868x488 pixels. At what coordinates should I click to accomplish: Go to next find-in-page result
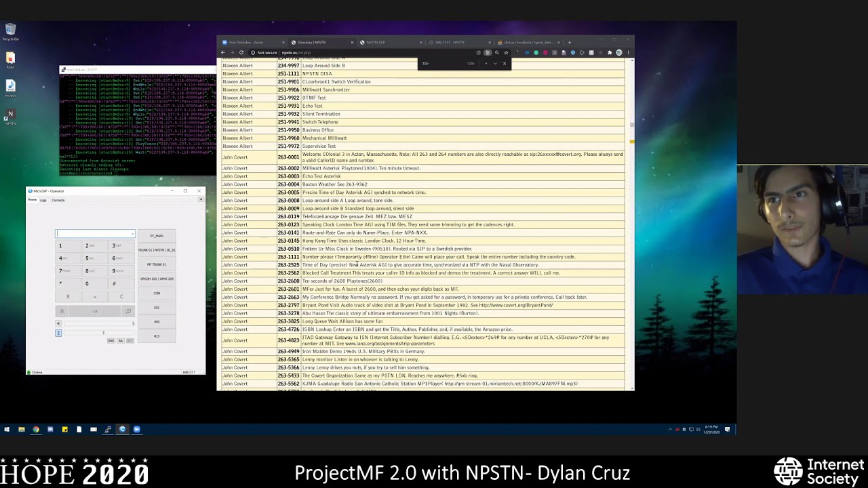pyautogui.click(x=495, y=64)
